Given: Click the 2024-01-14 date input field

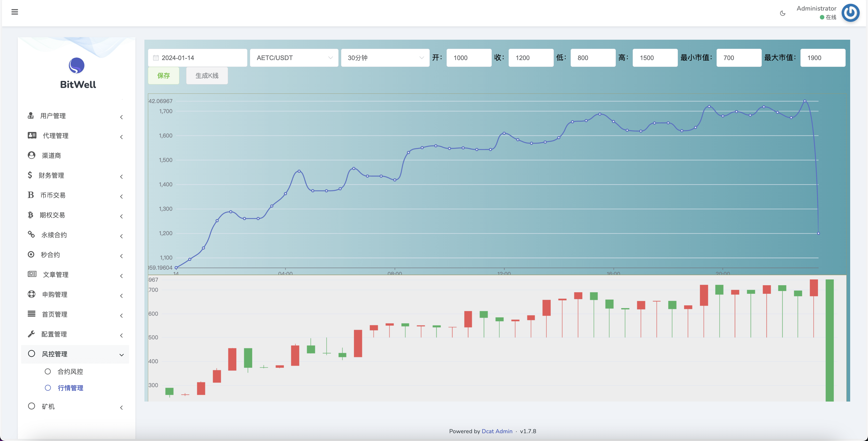Looking at the screenshot, I should [197, 58].
